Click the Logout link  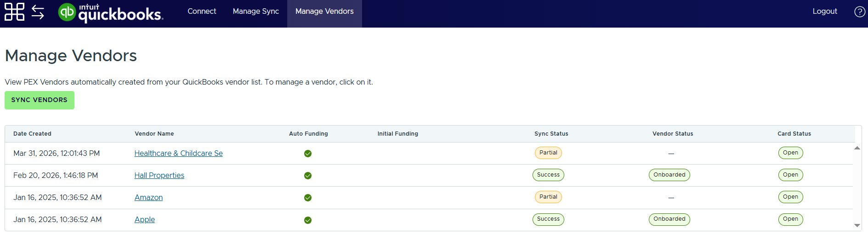click(825, 11)
